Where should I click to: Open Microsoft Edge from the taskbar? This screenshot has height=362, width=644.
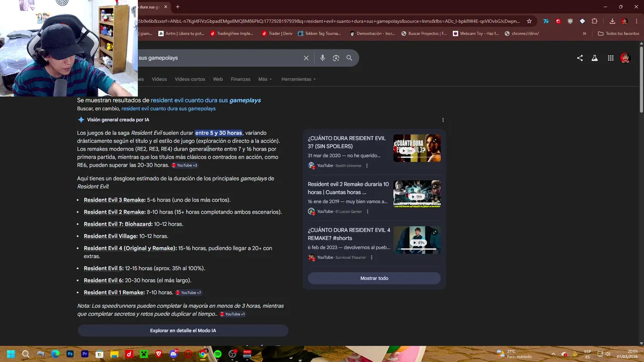click(x=55, y=354)
